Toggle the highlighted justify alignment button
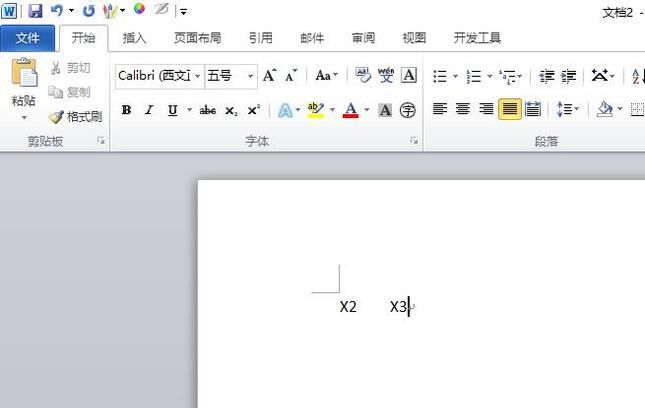Screen dimensions: 645x408 point(510,109)
